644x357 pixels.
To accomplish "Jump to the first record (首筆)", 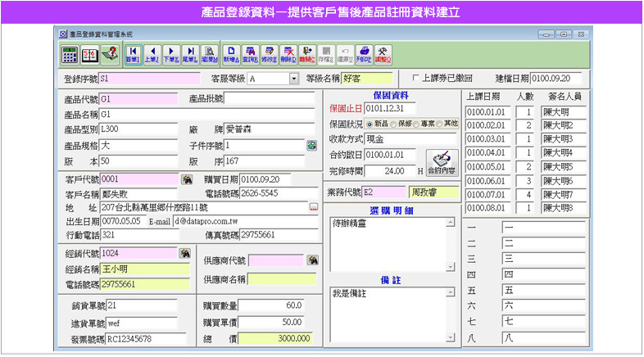I will coord(133,54).
